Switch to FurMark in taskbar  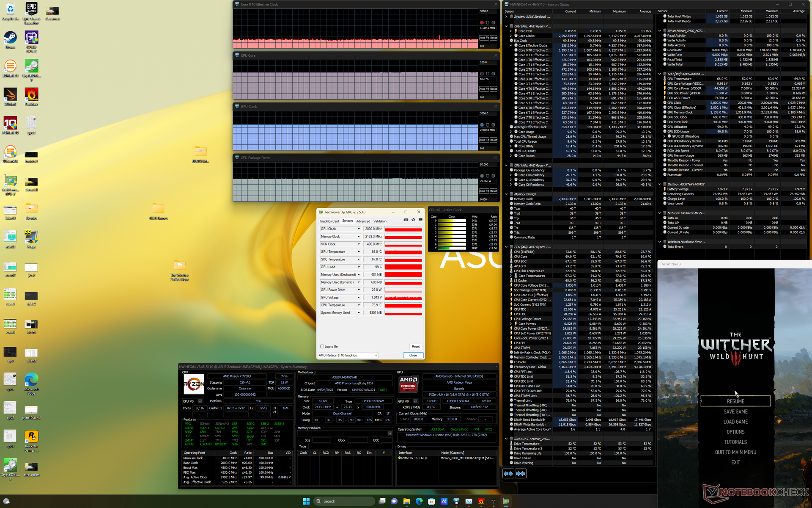[x=481, y=501]
